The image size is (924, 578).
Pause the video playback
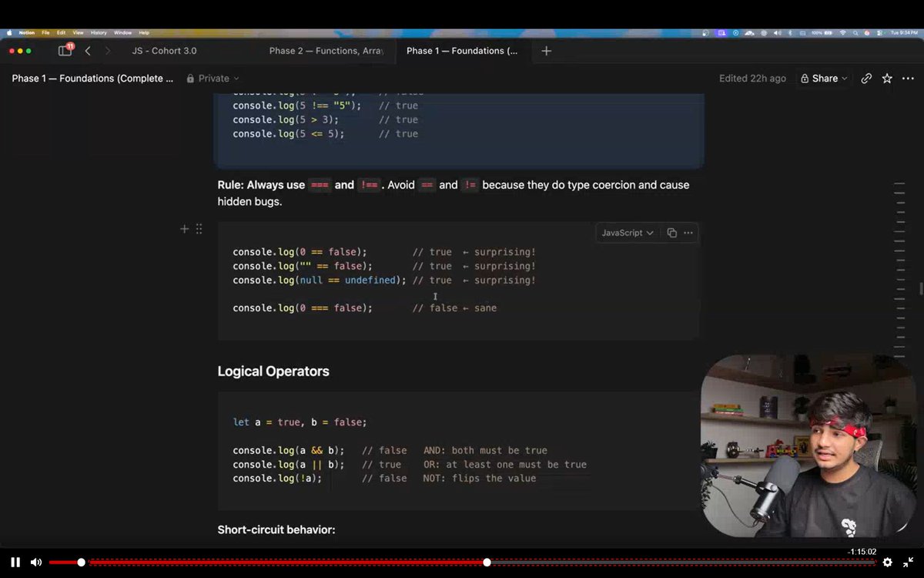click(x=15, y=563)
